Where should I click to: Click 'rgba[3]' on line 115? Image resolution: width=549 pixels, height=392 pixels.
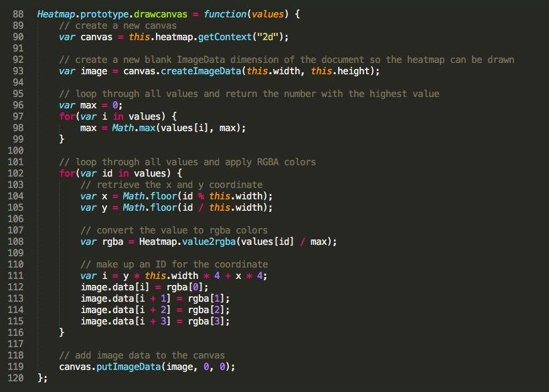click(206, 321)
